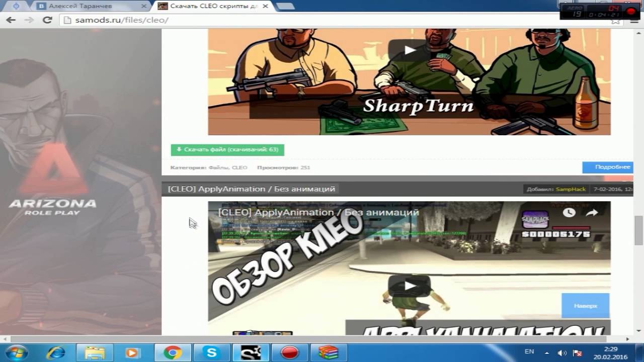Switch to Google Chrome in the taskbar

point(172,352)
